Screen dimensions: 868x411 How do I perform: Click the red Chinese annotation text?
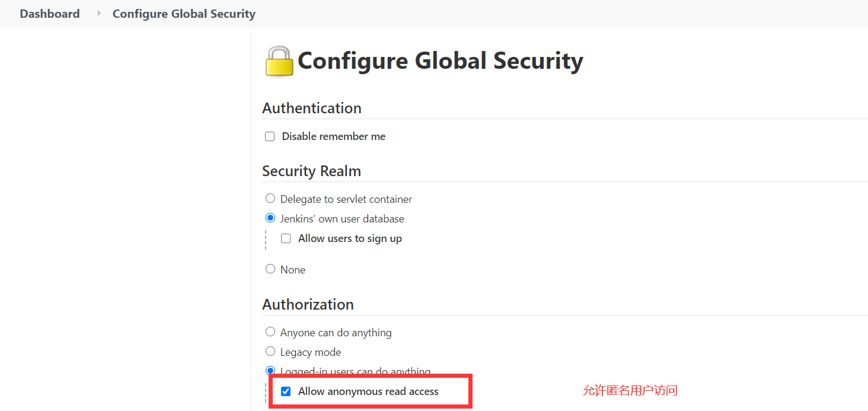pos(630,390)
